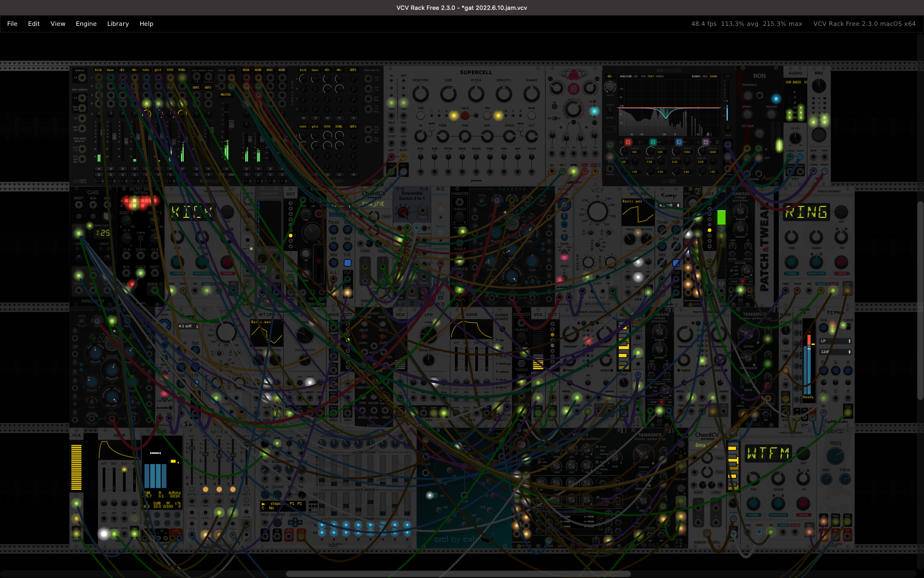Open the USB AUDIO device selector
Viewport: 924px width, 578px height.
pyautogui.click(x=796, y=83)
